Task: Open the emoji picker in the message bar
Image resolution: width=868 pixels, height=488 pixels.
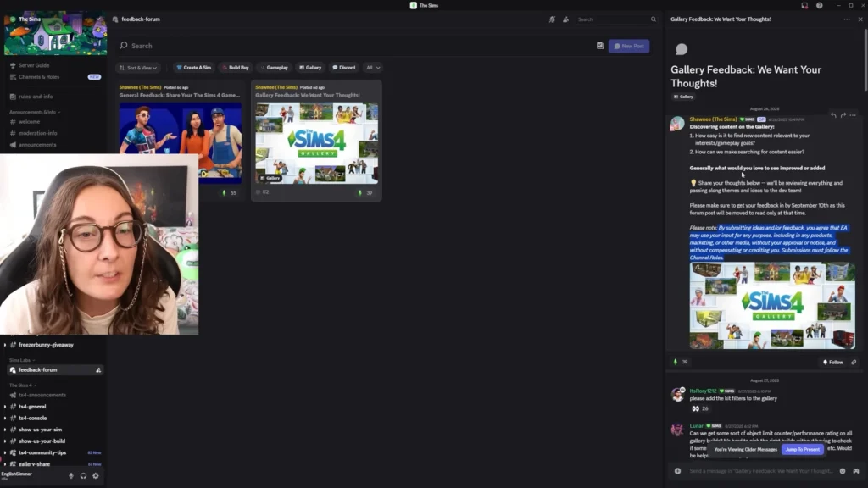Action: (843, 471)
